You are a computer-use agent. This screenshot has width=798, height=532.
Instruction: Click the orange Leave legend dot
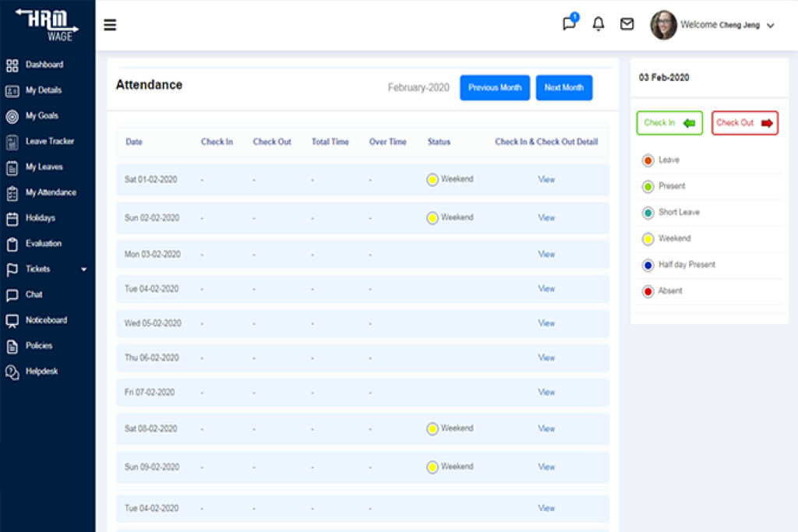(x=648, y=160)
